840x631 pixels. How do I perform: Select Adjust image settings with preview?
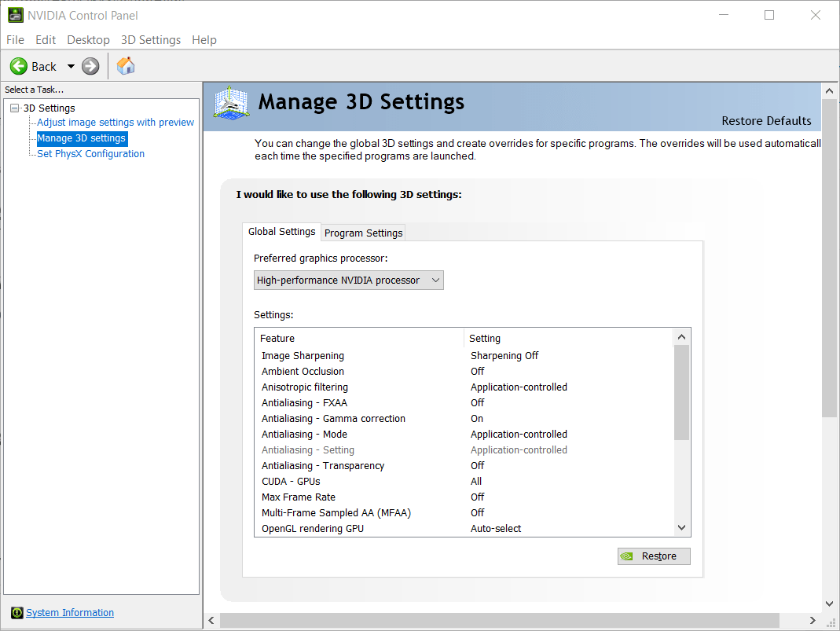pos(115,122)
